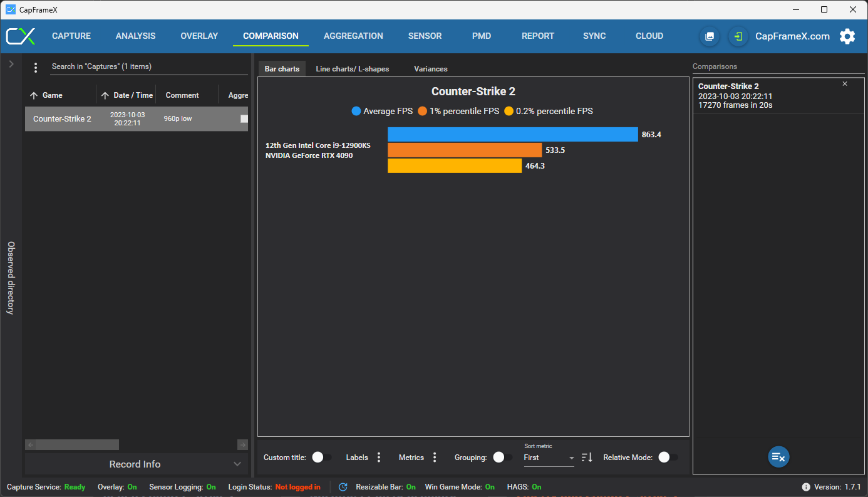Click the Average FPS legend dot

tap(356, 112)
